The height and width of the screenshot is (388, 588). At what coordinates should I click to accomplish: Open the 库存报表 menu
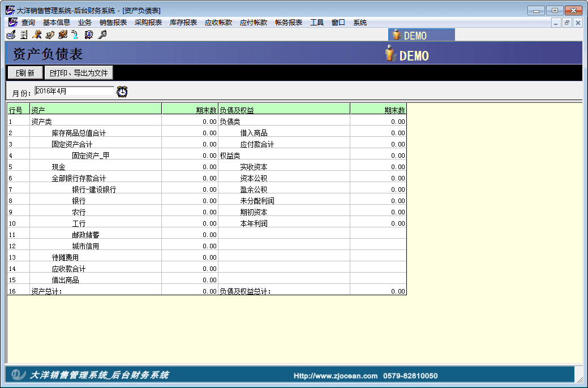tap(183, 23)
